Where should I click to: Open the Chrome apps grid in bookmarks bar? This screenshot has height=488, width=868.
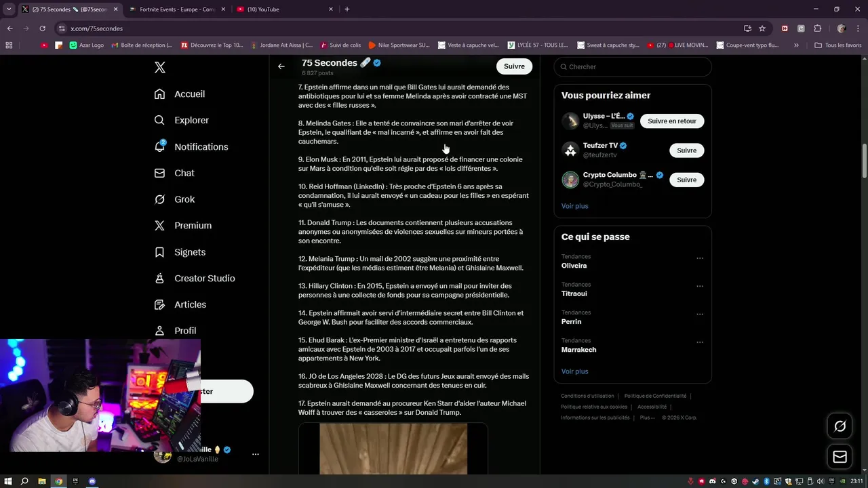click(9, 45)
